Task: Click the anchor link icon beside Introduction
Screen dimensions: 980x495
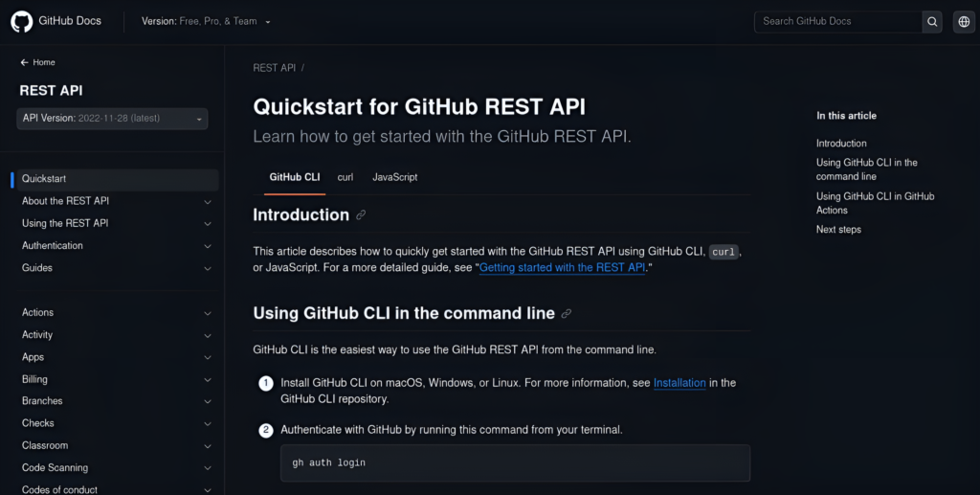Action: (361, 215)
